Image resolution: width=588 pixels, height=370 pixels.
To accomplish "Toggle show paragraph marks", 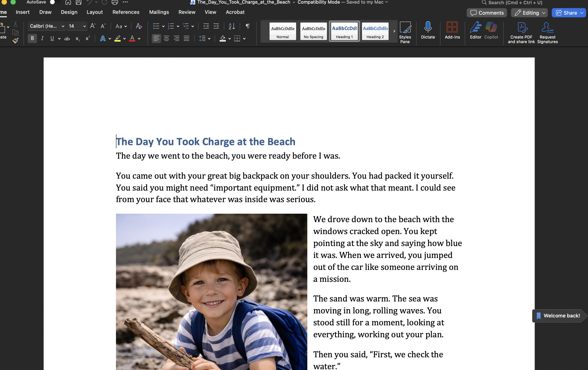I will tap(248, 26).
